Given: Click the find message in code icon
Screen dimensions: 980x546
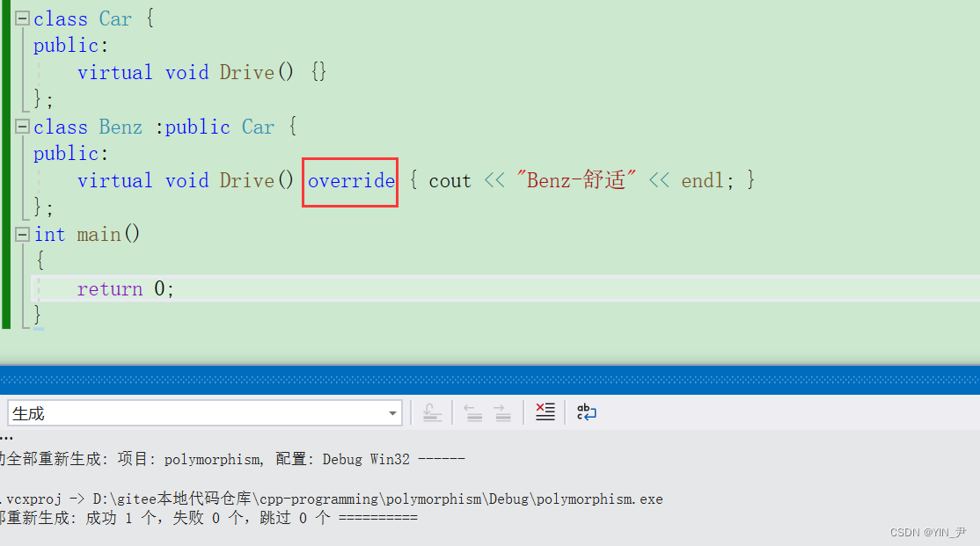Looking at the screenshot, I should (433, 412).
